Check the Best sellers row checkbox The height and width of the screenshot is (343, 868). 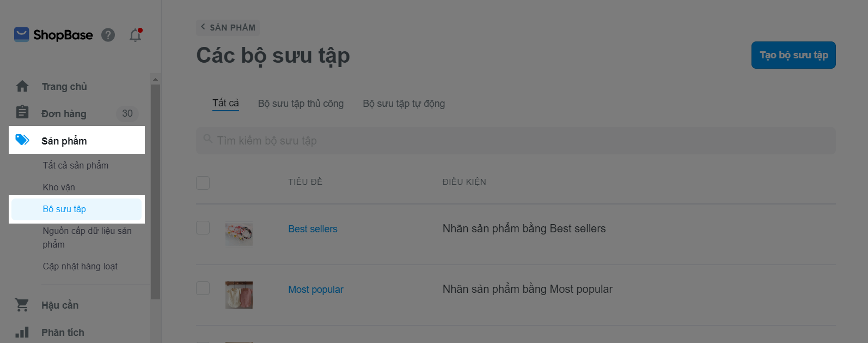click(203, 228)
